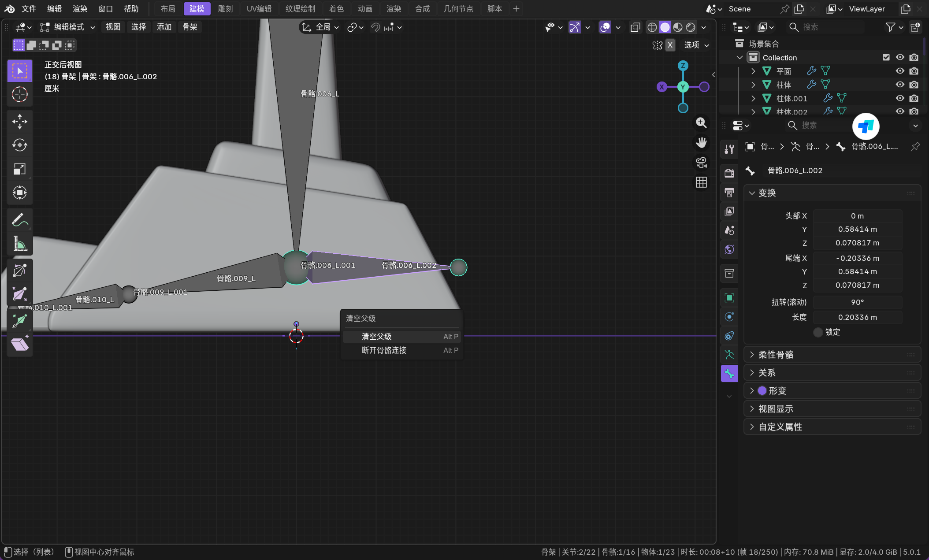Toggle camera view icon
The width and height of the screenshot is (929, 560).
pos(701,163)
